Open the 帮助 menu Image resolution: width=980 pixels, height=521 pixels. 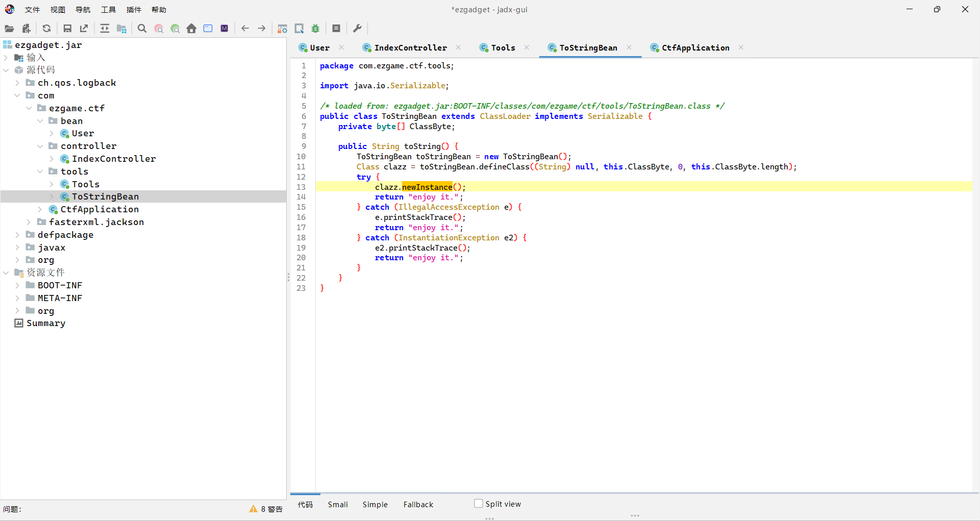[x=159, y=10]
